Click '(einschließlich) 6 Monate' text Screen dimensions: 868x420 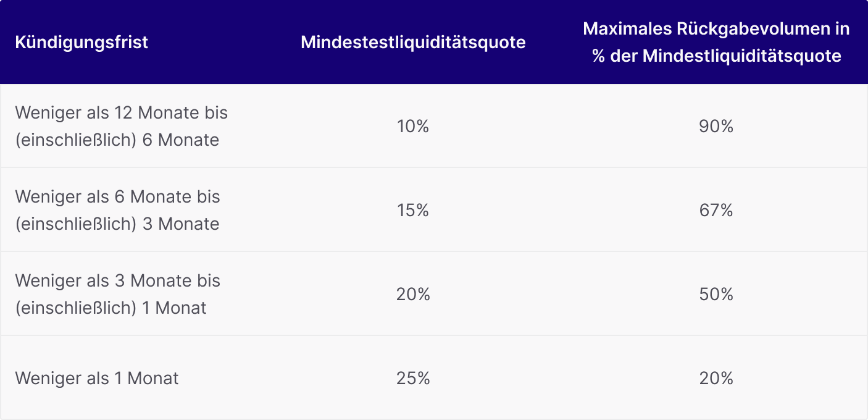point(117,140)
